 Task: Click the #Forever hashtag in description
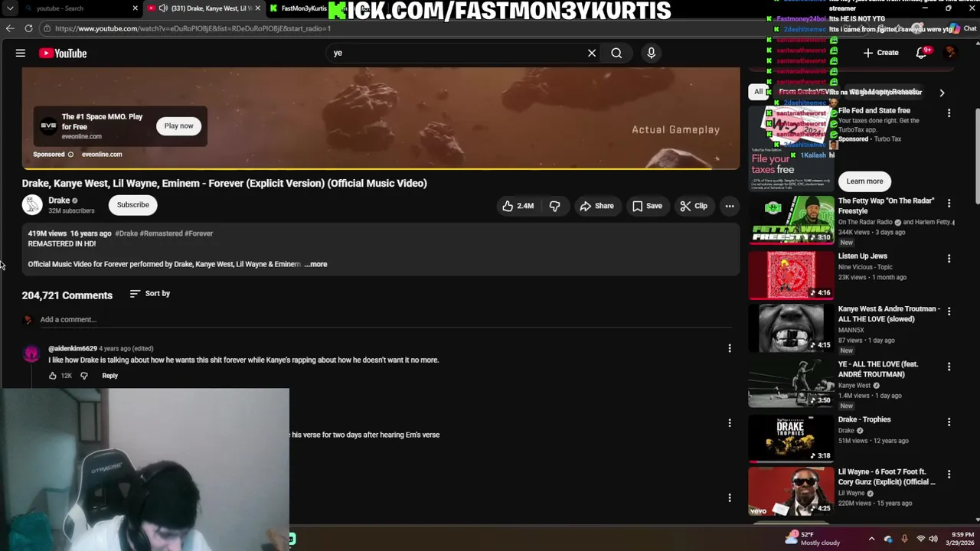click(x=199, y=233)
